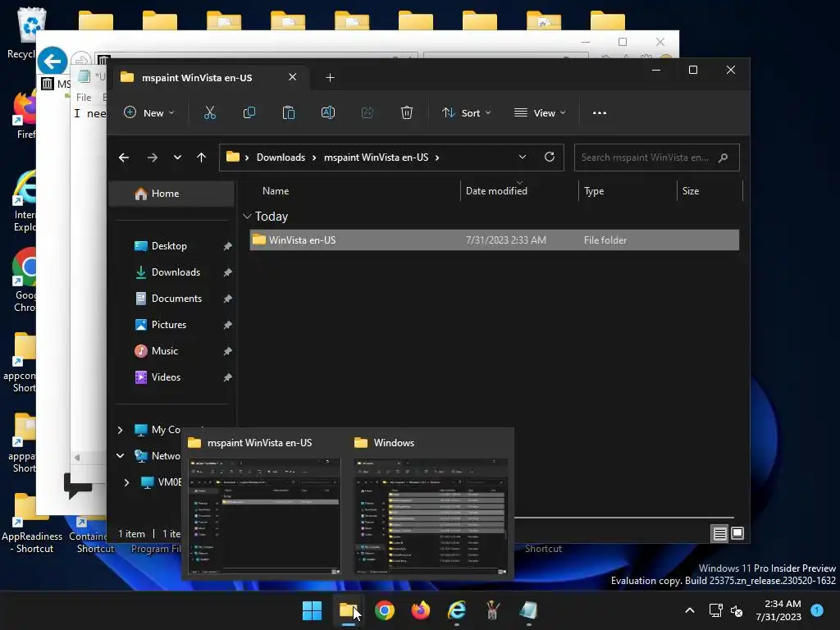Open the New dropdown menu
This screenshot has height=630, width=840.
pos(149,112)
